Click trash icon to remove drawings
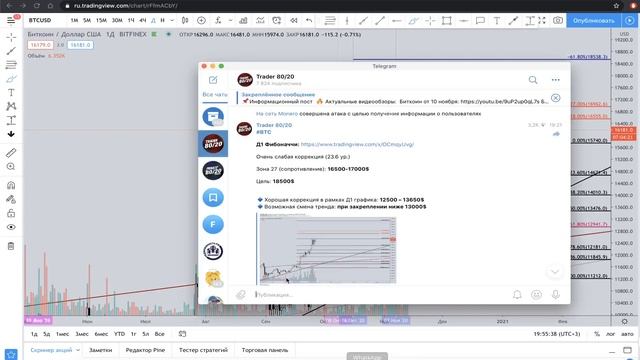Screen dimensions: 640x360 (11, 246)
